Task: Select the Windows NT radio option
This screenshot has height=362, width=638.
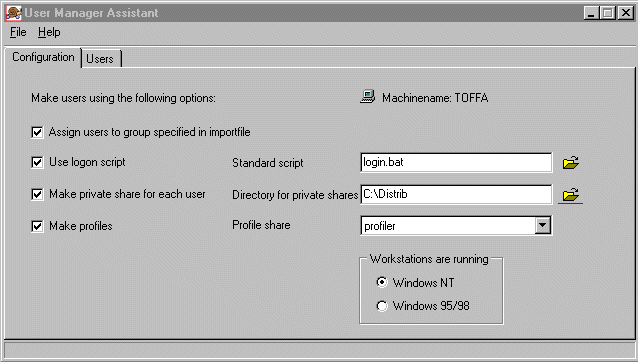Action: 382,282
